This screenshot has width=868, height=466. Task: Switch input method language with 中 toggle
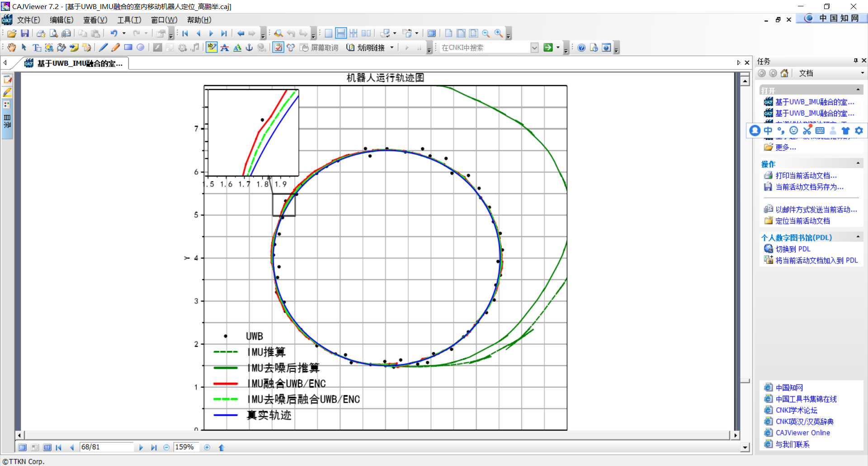(x=768, y=130)
